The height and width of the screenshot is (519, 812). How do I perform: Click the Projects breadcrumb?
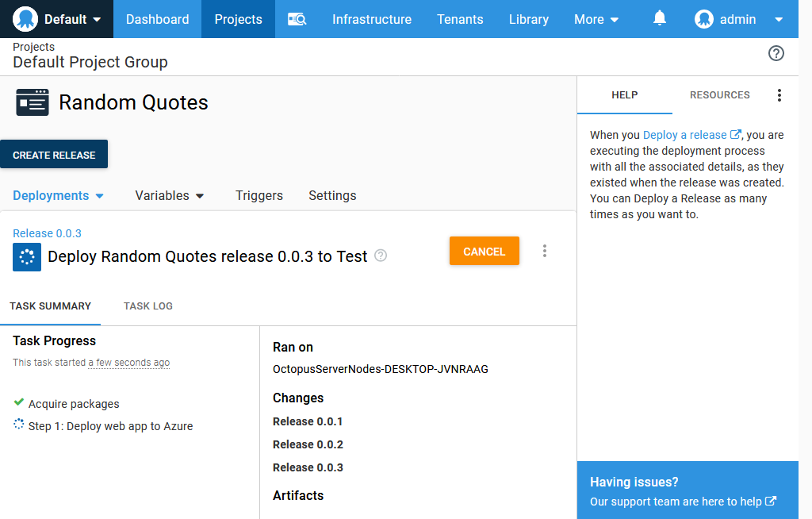pyautogui.click(x=33, y=47)
